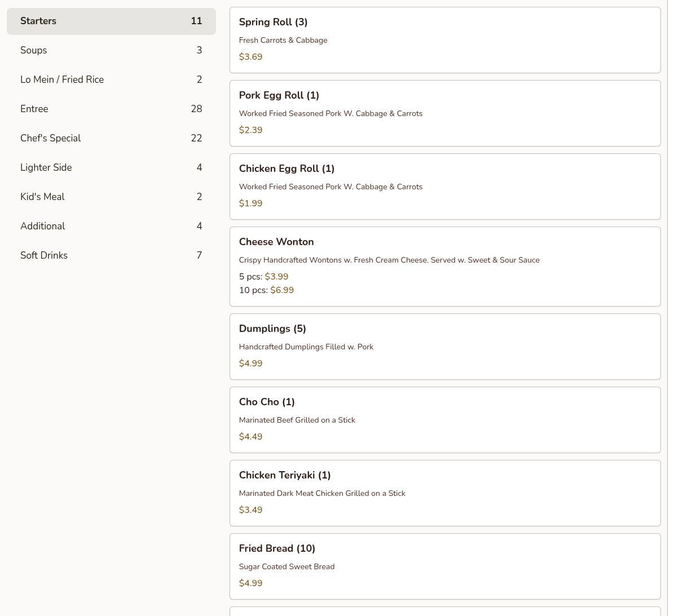Open the Kid's Meal category
This screenshot has width=679, height=616.
[111, 197]
